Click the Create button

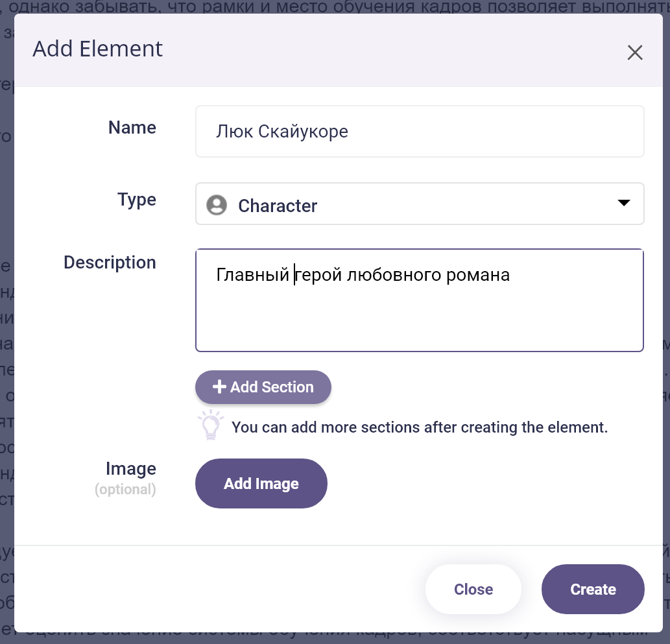pyautogui.click(x=593, y=590)
